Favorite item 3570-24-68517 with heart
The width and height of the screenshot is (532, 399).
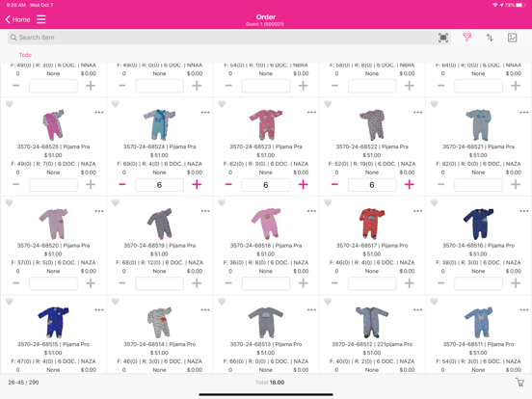pyautogui.click(x=328, y=202)
